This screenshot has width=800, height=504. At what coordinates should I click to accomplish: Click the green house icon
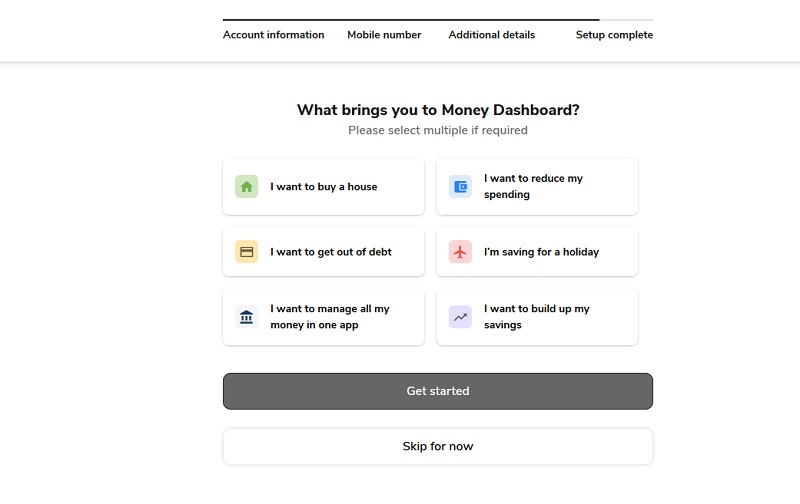pos(246,187)
